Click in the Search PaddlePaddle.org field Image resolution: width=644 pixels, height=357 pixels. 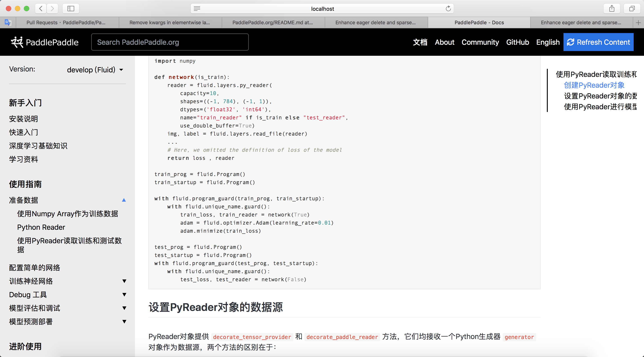pos(170,42)
